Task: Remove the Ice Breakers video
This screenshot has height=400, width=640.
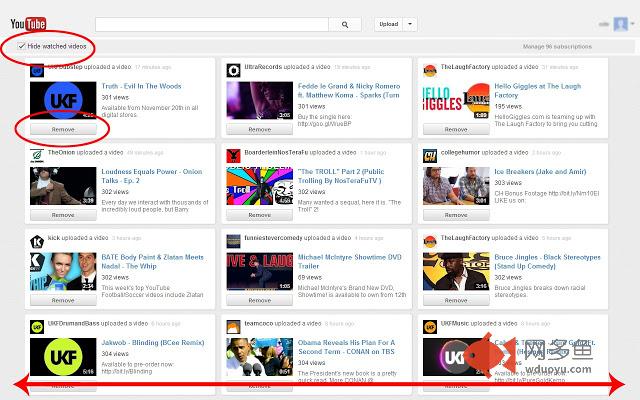Action: 456,215
